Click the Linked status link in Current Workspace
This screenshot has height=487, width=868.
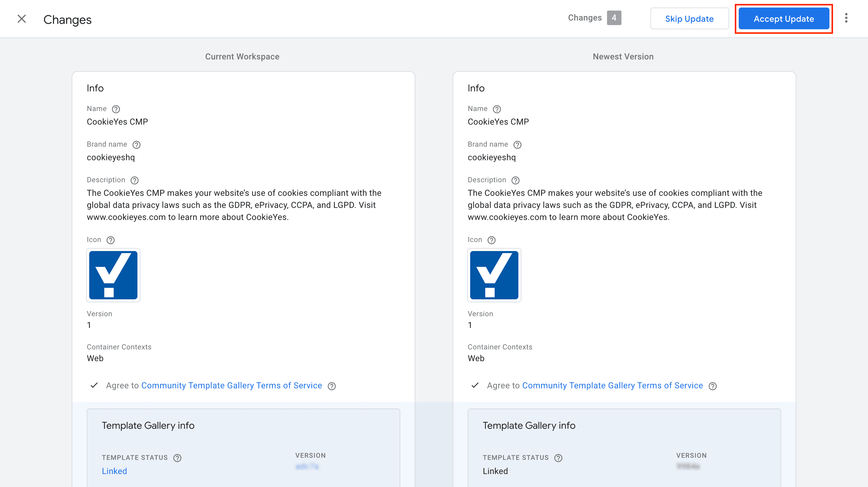[115, 471]
